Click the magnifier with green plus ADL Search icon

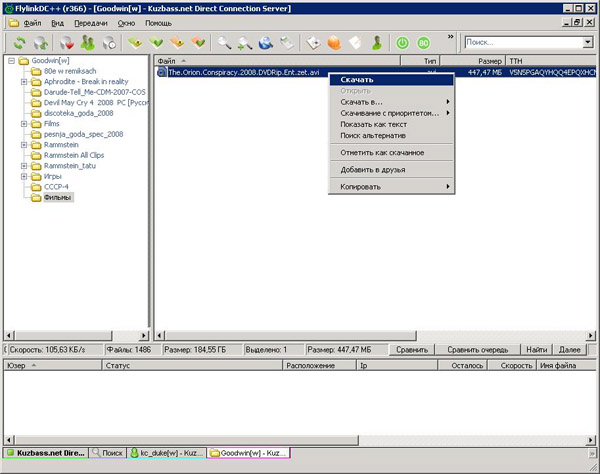pos(245,43)
